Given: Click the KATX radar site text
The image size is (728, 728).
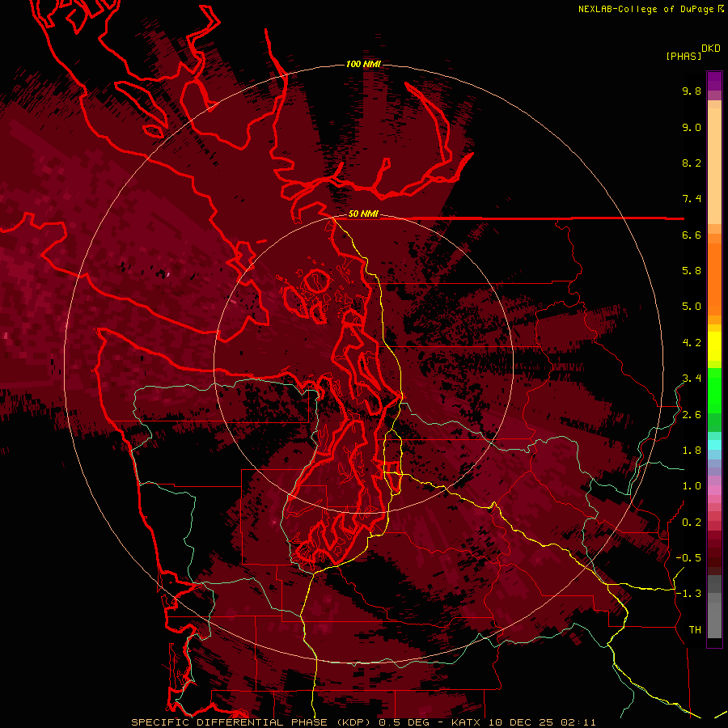Looking at the screenshot, I should click(x=467, y=722).
